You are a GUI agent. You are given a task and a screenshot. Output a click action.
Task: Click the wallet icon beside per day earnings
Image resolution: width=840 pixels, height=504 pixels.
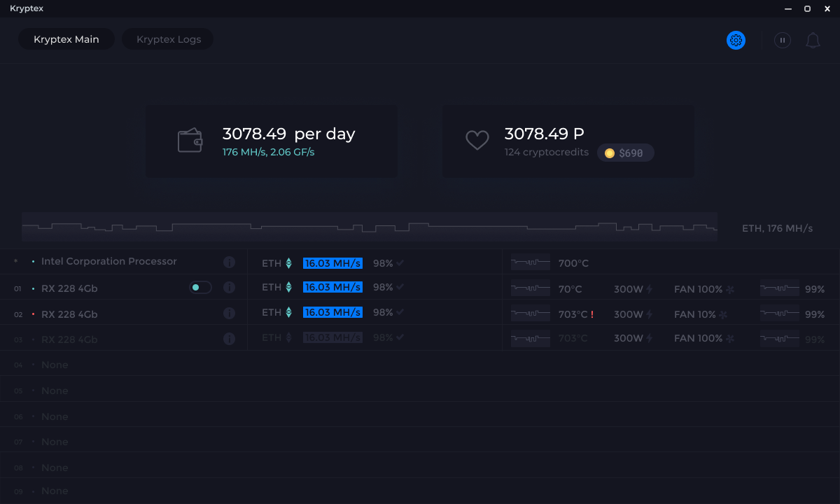coord(190,141)
